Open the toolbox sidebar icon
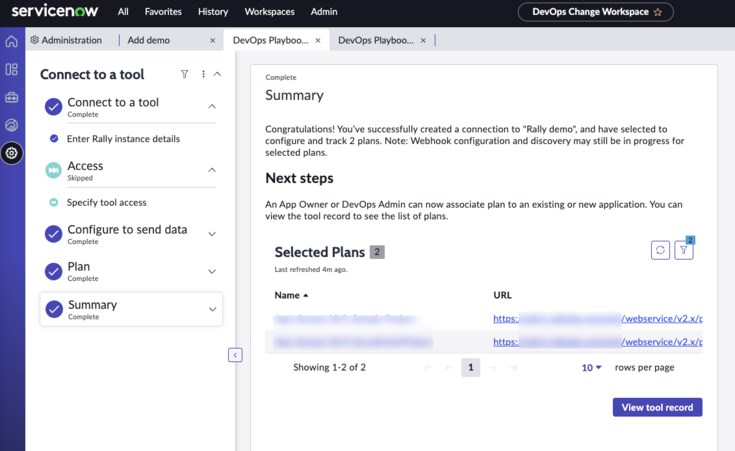This screenshot has height=451, width=735. (x=12, y=98)
